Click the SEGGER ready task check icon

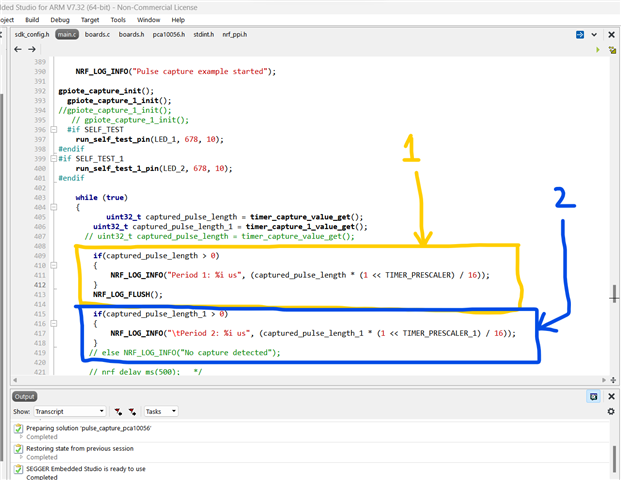18,469
